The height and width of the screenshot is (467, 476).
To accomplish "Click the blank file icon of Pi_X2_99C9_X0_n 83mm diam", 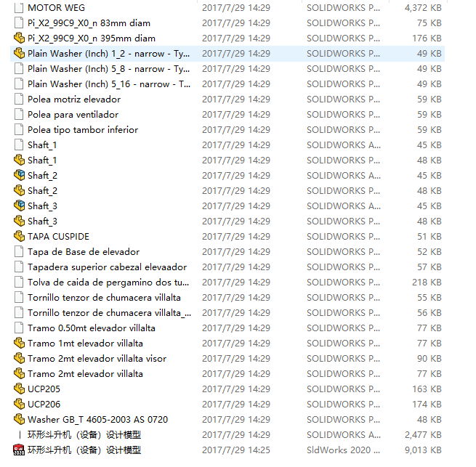I will pyautogui.click(x=19, y=23).
